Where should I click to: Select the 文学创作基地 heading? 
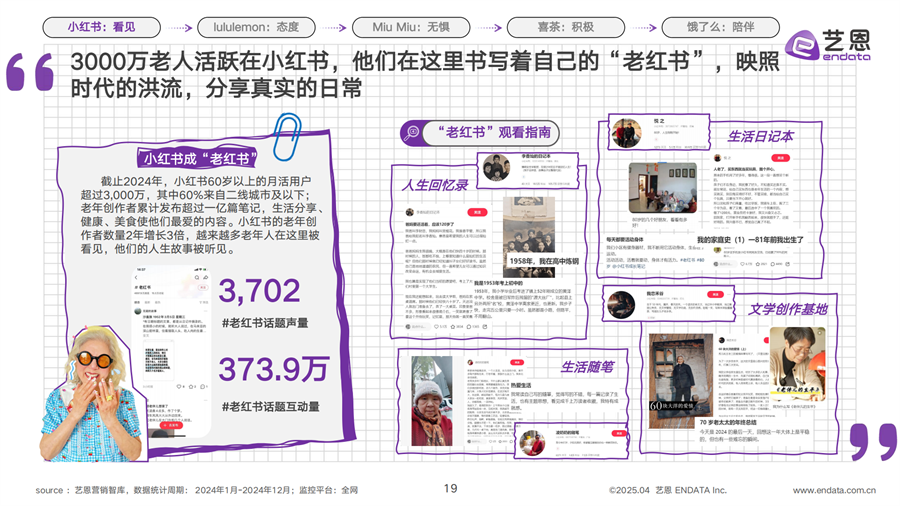(788, 309)
